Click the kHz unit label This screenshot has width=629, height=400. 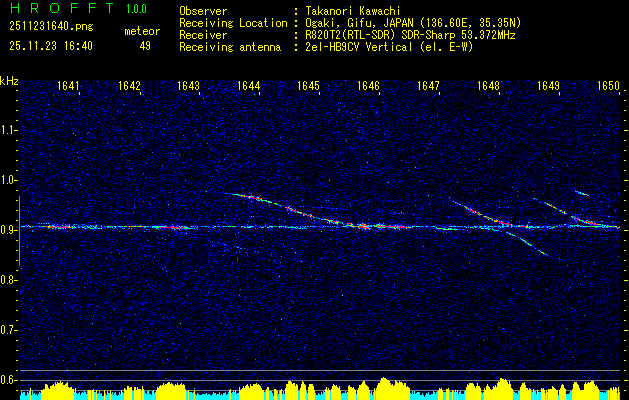click(9, 81)
